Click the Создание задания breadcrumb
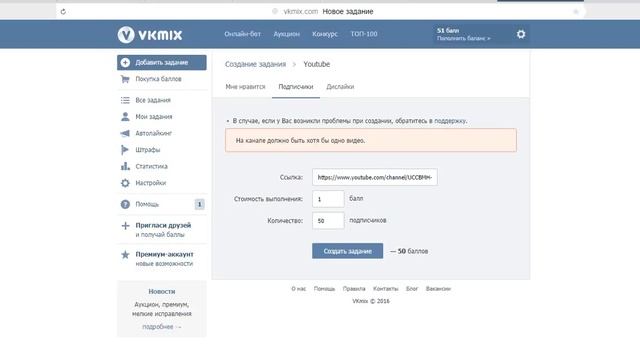640x360 pixels. 256,64
